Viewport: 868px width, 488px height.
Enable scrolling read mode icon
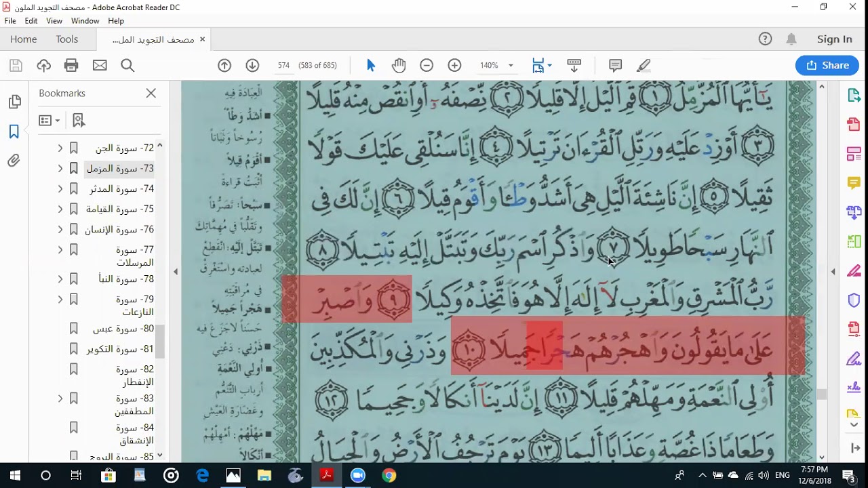coord(574,66)
